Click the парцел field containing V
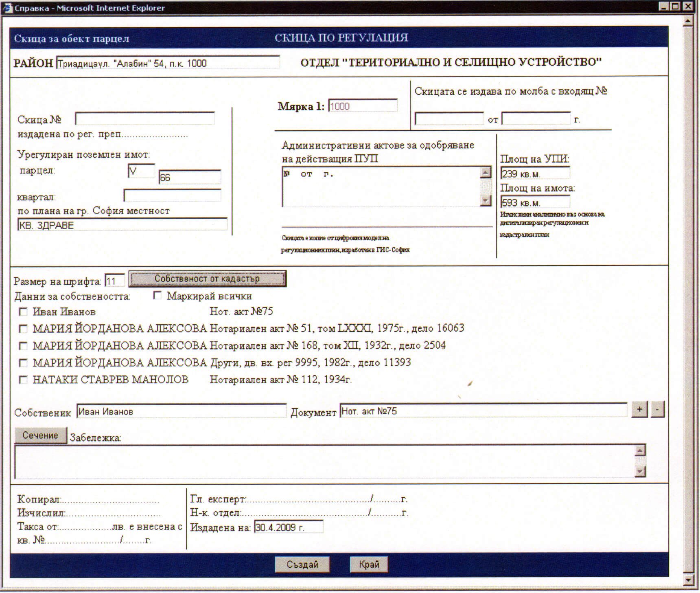Viewport: 700px width, 593px height. point(141,171)
